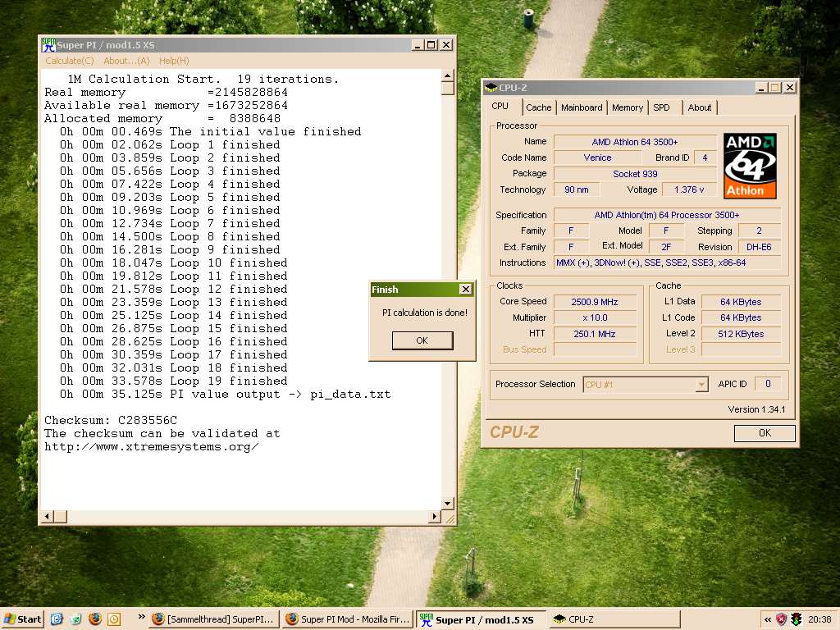Click the CPU-Z chip icon in title bar
The image size is (840, 630).
(x=491, y=87)
